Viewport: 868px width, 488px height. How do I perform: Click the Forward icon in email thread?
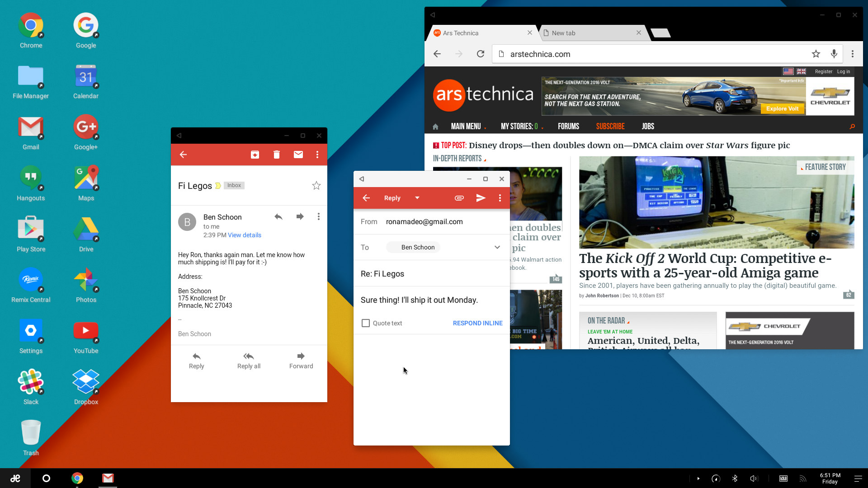tap(301, 357)
